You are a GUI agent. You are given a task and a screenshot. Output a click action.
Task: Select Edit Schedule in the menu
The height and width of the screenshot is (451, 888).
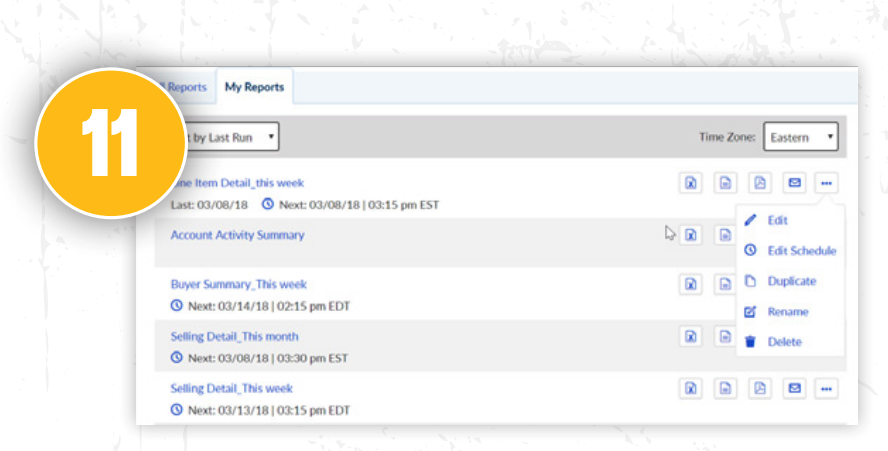[800, 251]
